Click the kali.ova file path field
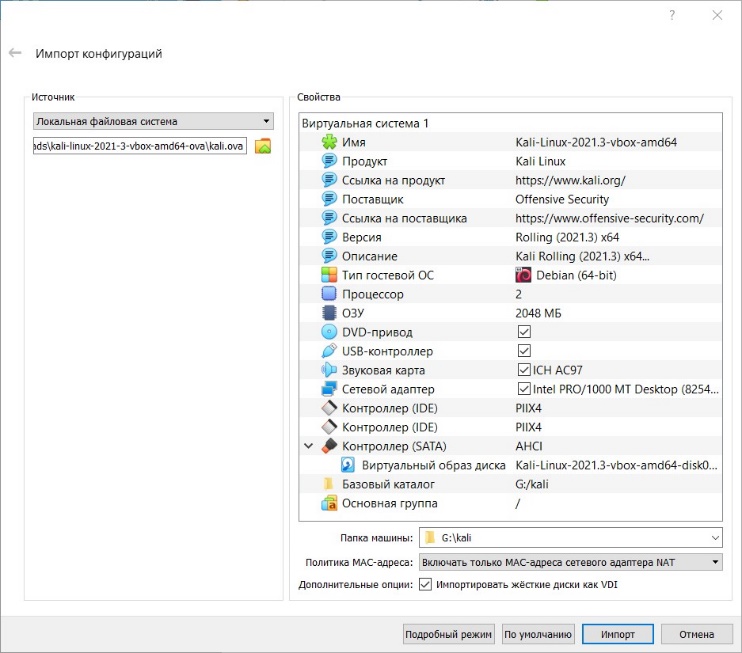 140,146
